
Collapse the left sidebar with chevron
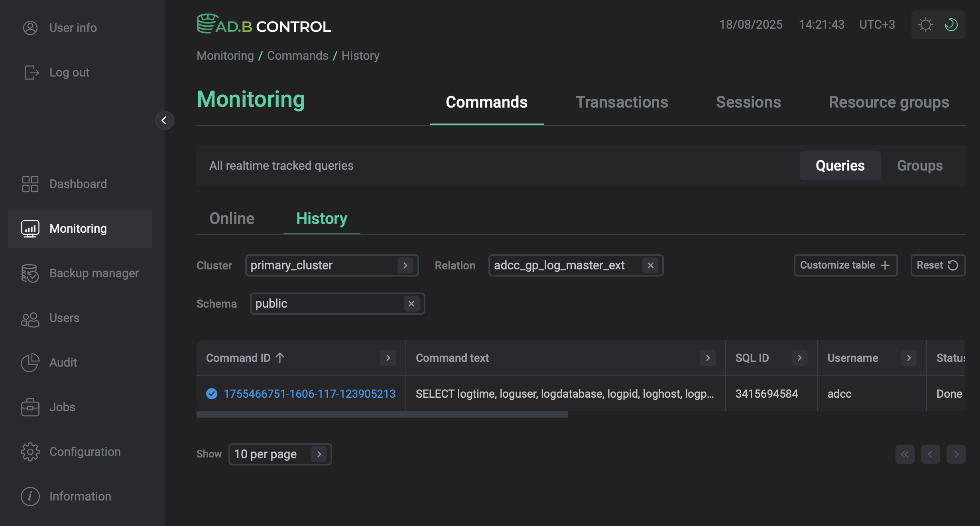(x=165, y=120)
